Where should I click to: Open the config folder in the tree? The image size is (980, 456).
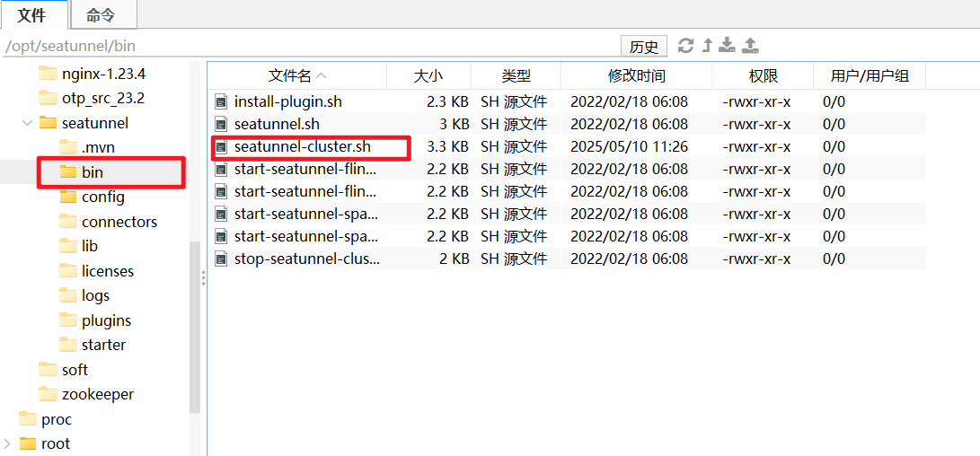[103, 197]
